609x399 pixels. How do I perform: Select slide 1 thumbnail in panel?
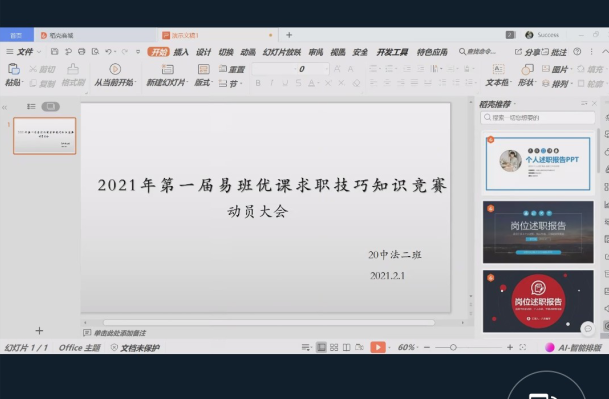click(x=45, y=136)
